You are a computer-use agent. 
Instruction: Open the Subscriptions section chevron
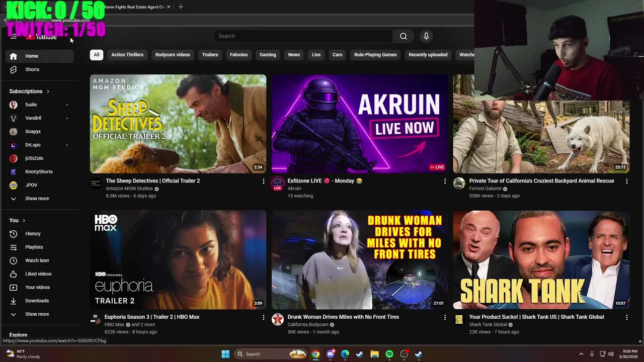(48, 92)
